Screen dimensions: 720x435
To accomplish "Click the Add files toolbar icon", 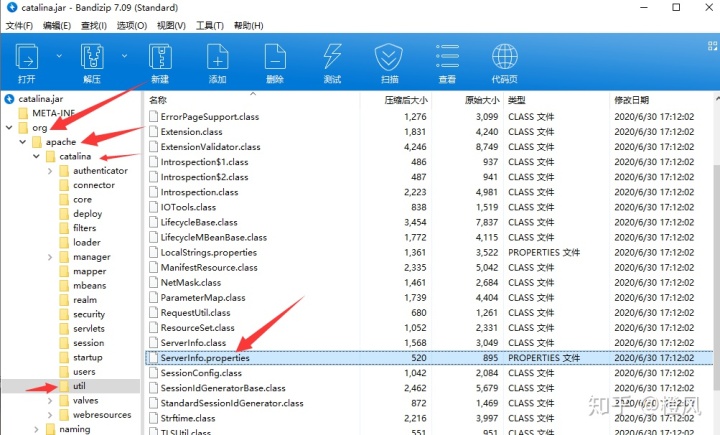I will pos(218,56).
